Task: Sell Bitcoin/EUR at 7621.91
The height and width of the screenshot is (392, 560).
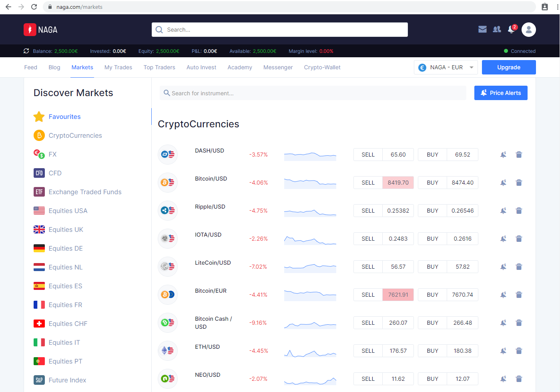Action: tap(383, 295)
